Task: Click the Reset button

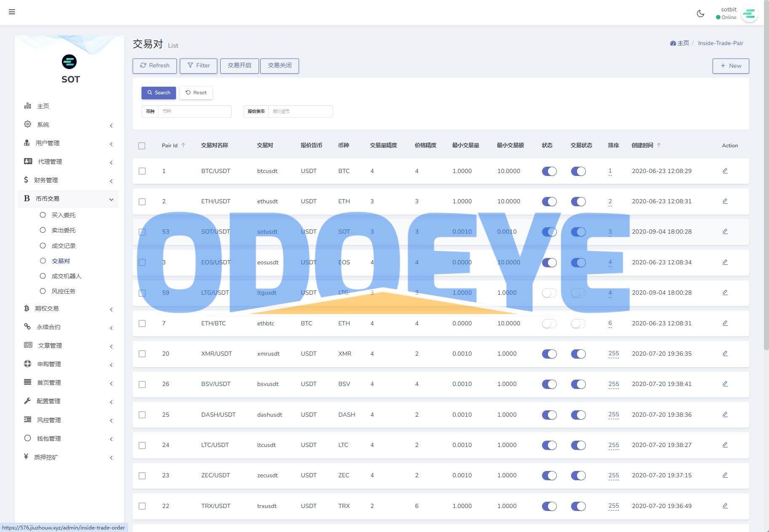Action: tap(196, 93)
